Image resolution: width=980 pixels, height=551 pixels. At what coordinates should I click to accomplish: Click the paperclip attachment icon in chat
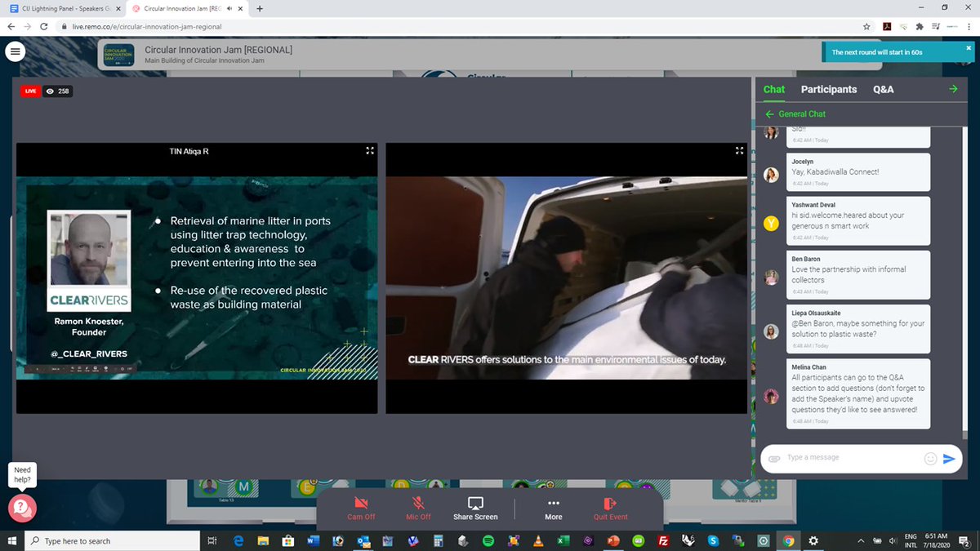coord(773,458)
